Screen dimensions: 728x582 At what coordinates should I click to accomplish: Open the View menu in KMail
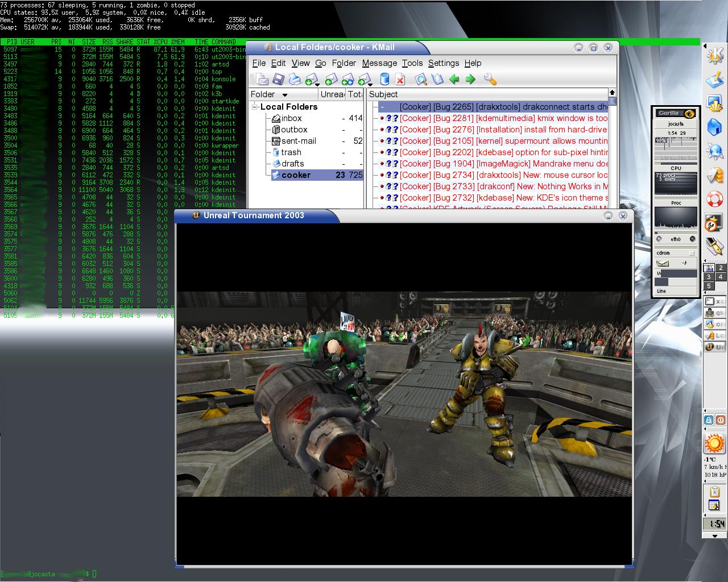pos(300,63)
